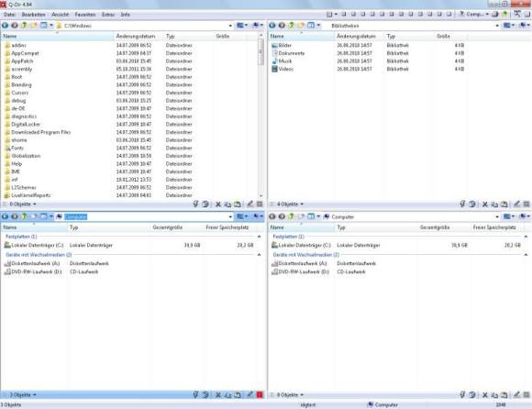Open the Favoriten menu
Image resolution: width=532 pixels, height=409 pixels.
(x=85, y=15)
